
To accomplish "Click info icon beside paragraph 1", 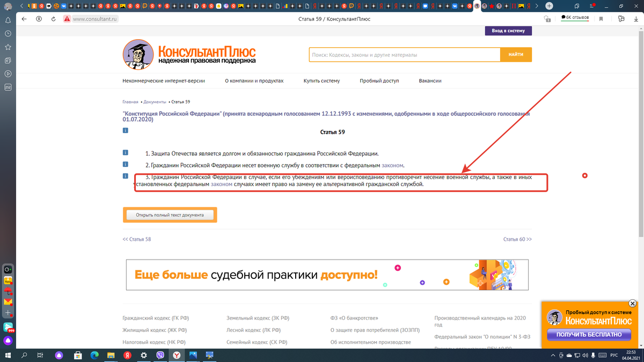I will pos(126,152).
